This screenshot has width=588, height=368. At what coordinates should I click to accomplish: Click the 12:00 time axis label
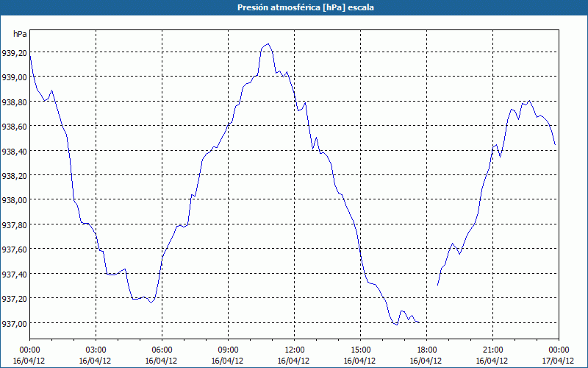(295, 350)
